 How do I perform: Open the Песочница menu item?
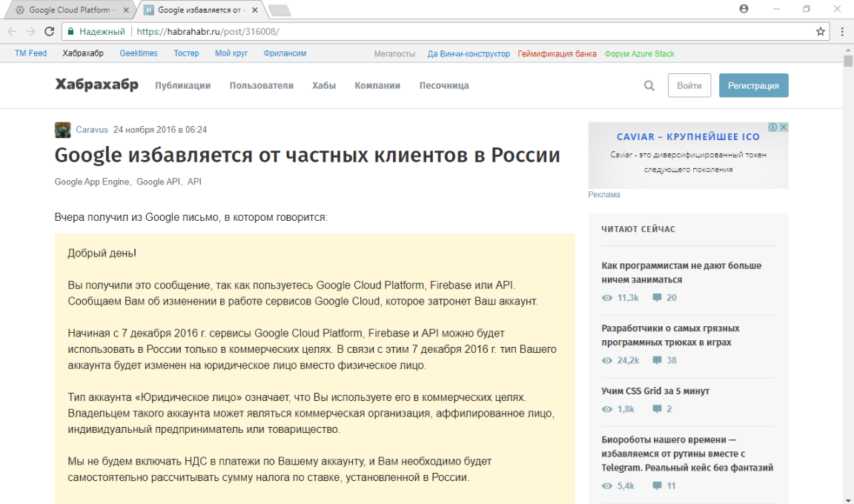pyautogui.click(x=444, y=85)
